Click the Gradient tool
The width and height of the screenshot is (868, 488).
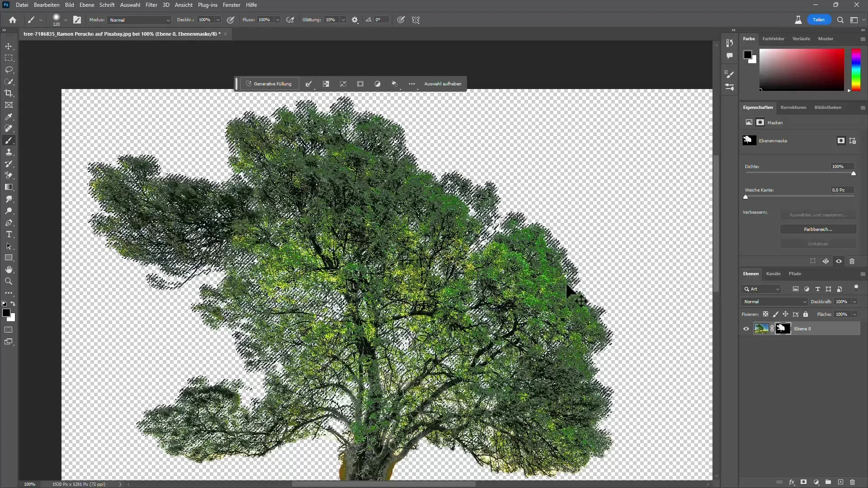tap(8, 187)
